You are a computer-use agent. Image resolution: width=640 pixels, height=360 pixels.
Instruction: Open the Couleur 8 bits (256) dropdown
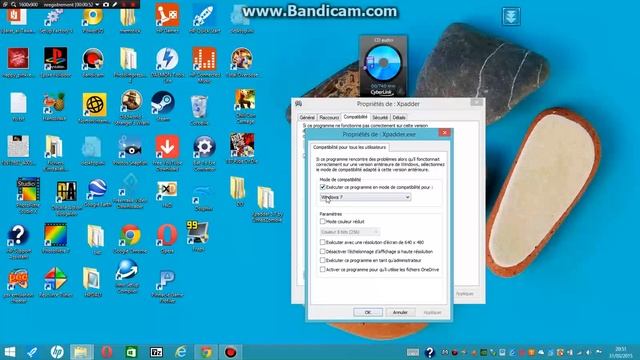(350, 232)
